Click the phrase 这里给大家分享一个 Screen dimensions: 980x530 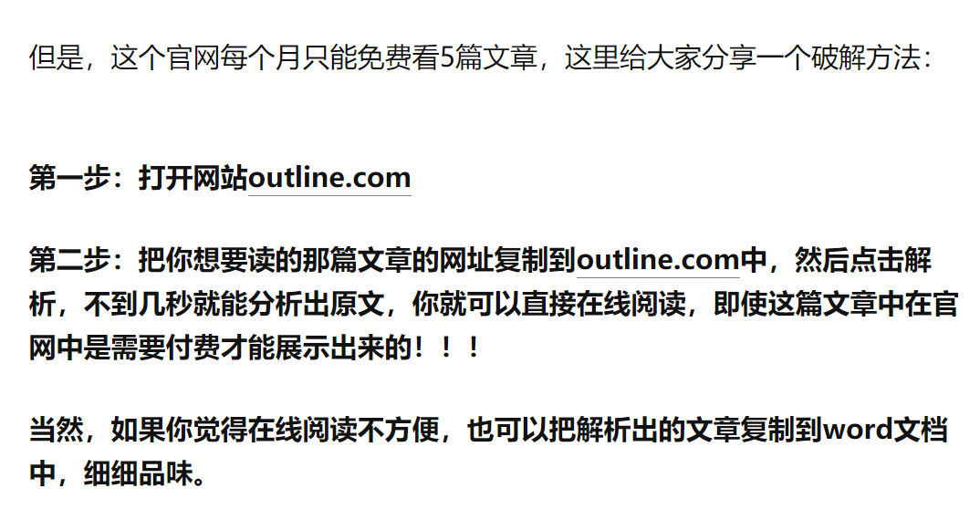[687, 58]
